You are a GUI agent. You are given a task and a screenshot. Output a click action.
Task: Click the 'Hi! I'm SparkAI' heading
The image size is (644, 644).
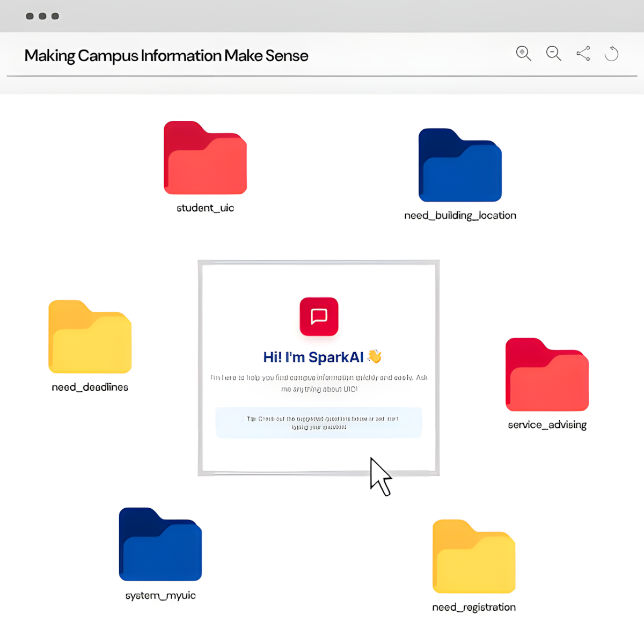[313, 357]
